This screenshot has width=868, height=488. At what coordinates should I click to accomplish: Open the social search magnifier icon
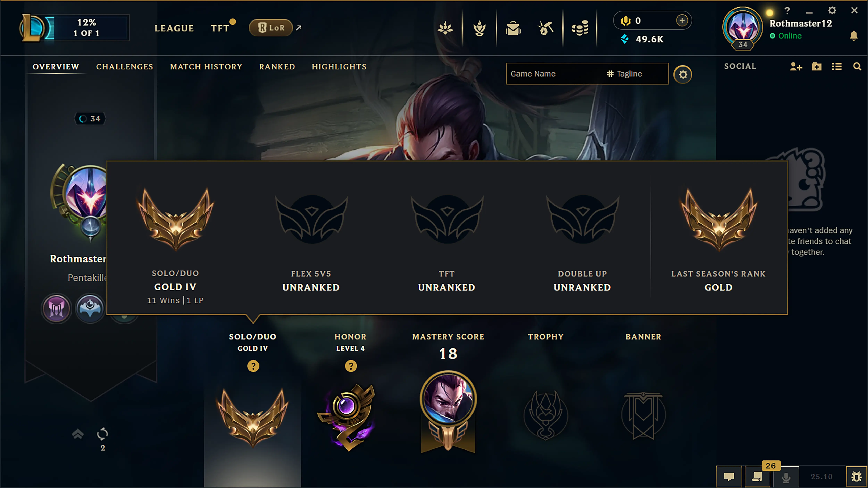coord(857,66)
